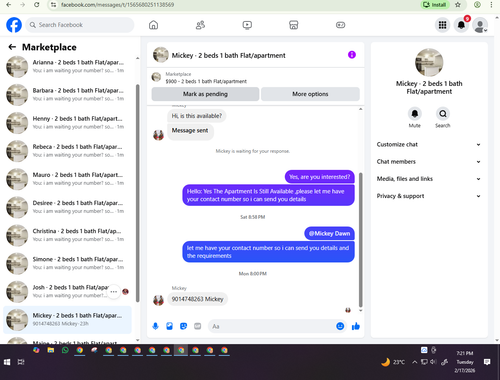Click the purple conversation information icon

coord(352,55)
